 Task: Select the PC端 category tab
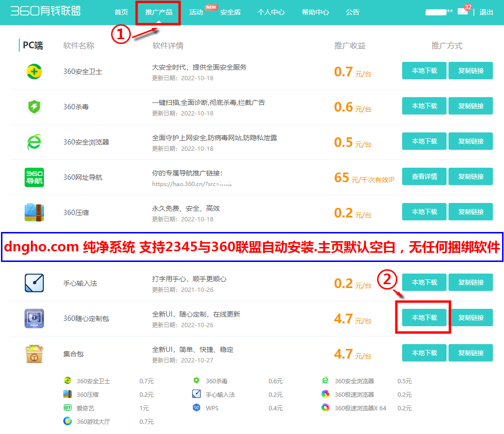(x=33, y=45)
